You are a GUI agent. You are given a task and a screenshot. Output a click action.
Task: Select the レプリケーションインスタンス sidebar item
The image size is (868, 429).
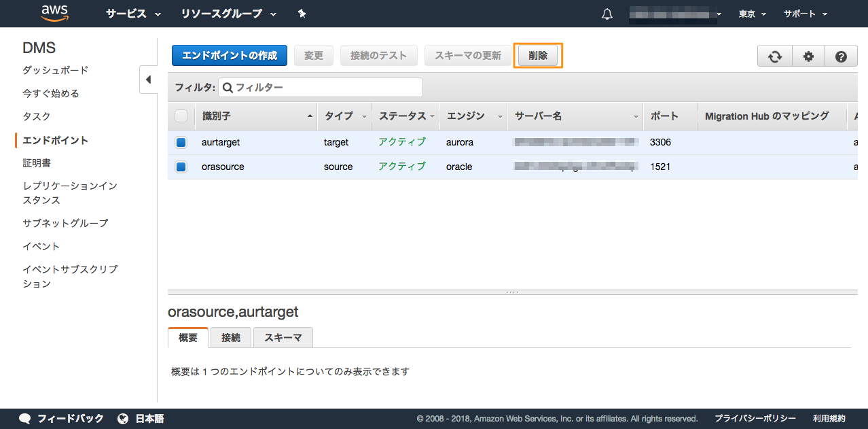click(x=70, y=193)
